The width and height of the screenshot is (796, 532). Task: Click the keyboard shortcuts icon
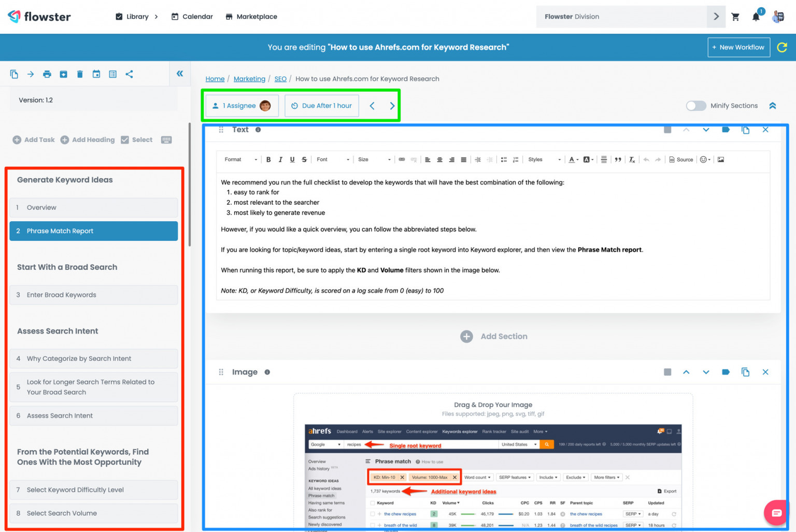click(x=166, y=140)
